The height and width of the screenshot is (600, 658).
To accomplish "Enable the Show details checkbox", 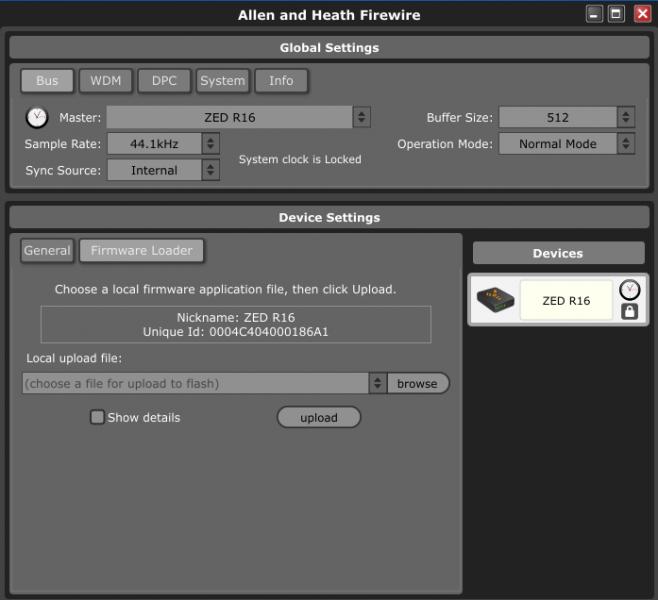I will coord(97,417).
